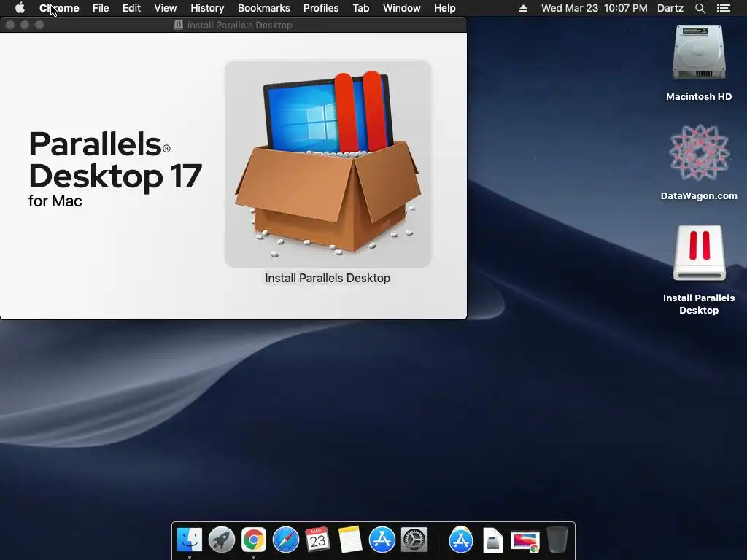The image size is (747, 560).
Task: Open the Tab menu
Action: coord(361,8)
